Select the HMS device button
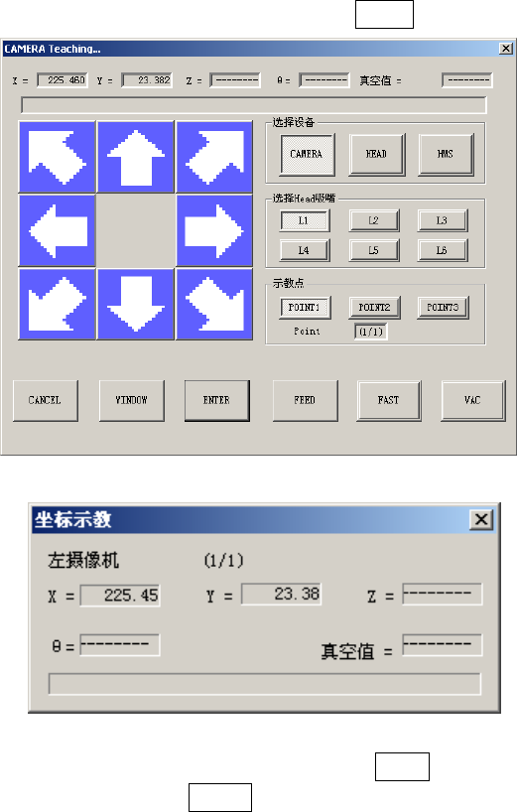The width and height of the screenshot is (517, 812). [446, 154]
